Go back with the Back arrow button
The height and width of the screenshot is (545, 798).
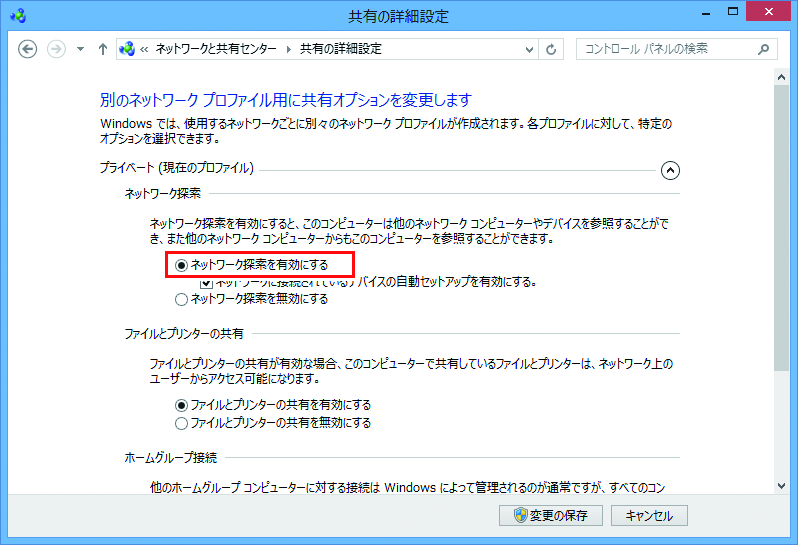pos(27,49)
